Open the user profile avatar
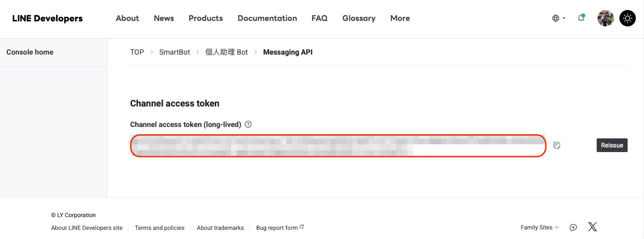Screen dimensions: 644x239 click(x=605, y=18)
